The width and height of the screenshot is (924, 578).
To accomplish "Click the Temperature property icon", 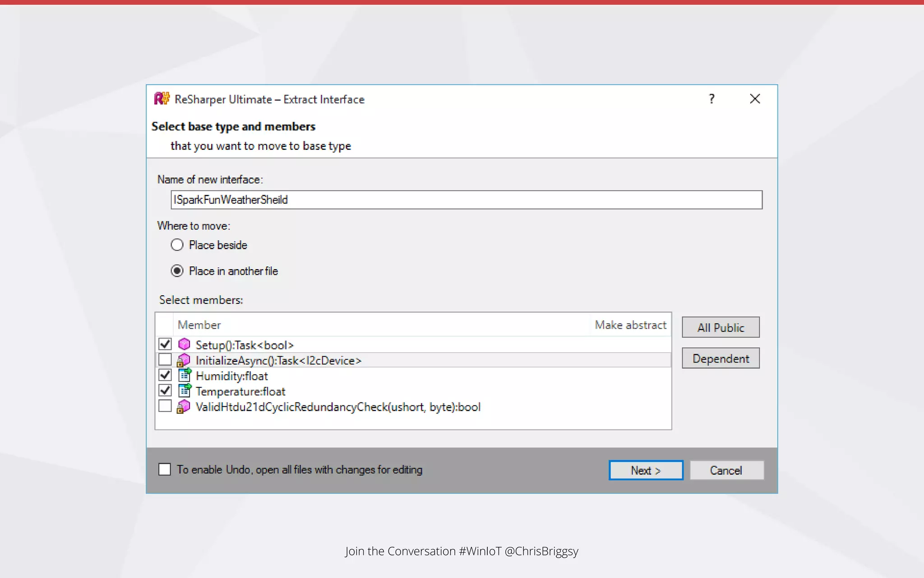I will point(185,391).
